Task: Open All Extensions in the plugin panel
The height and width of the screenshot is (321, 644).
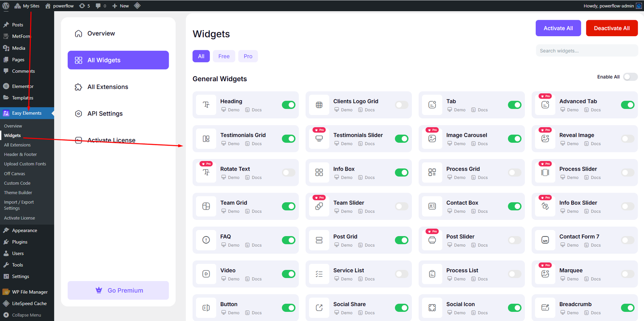Action: (x=118, y=87)
